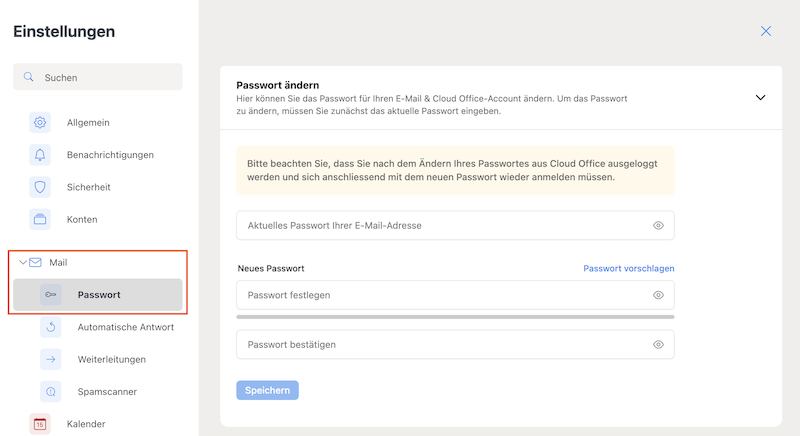
Task: Open Allgemein settings
Action: pyautogui.click(x=88, y=122)
